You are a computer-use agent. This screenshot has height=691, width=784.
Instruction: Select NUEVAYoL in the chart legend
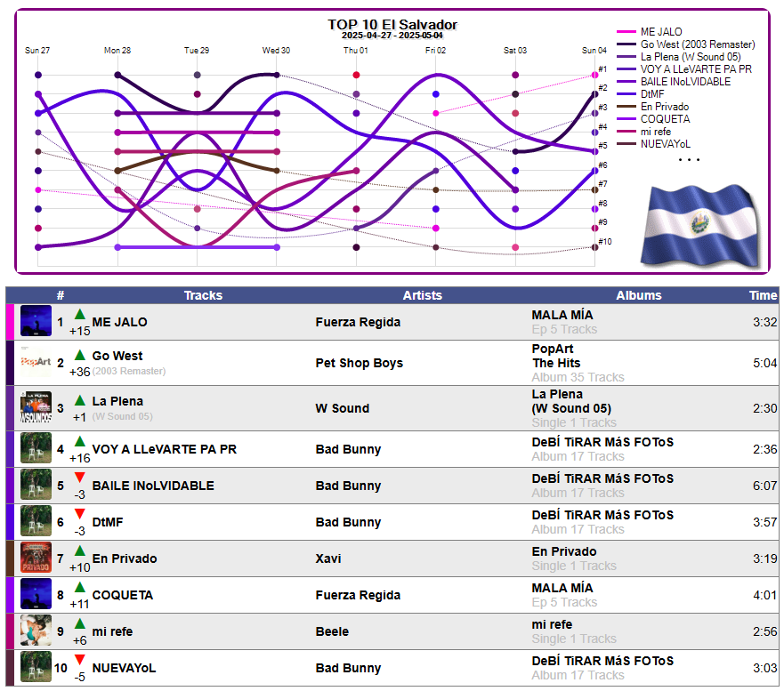point(666,144)
